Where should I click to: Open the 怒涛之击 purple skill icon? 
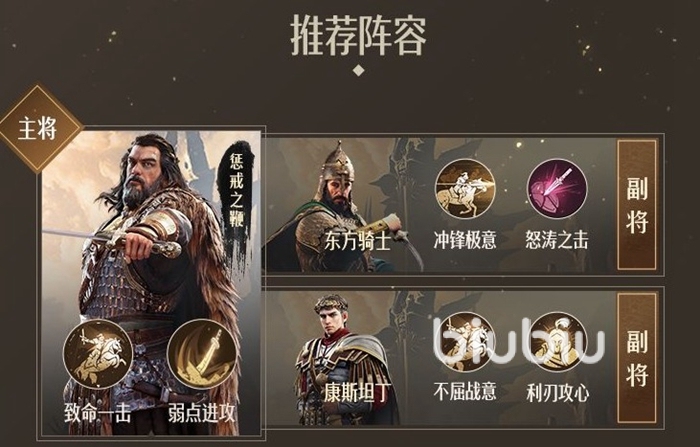(x=557, y=188)
